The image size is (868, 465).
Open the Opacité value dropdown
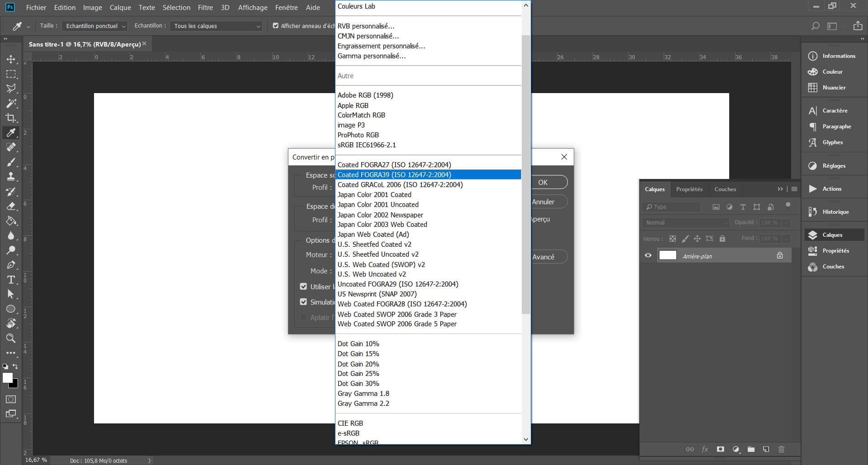pyautogui.click(x=786, y=223)
